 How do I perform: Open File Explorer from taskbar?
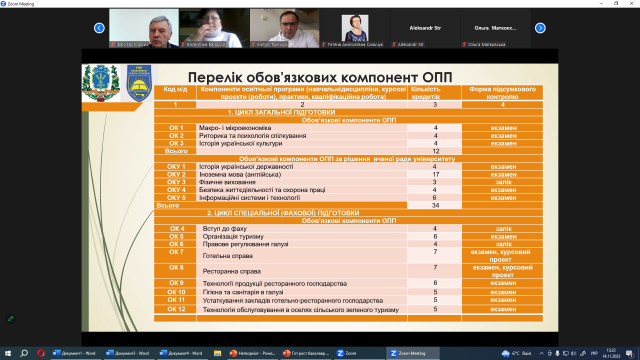coord(217,353)
